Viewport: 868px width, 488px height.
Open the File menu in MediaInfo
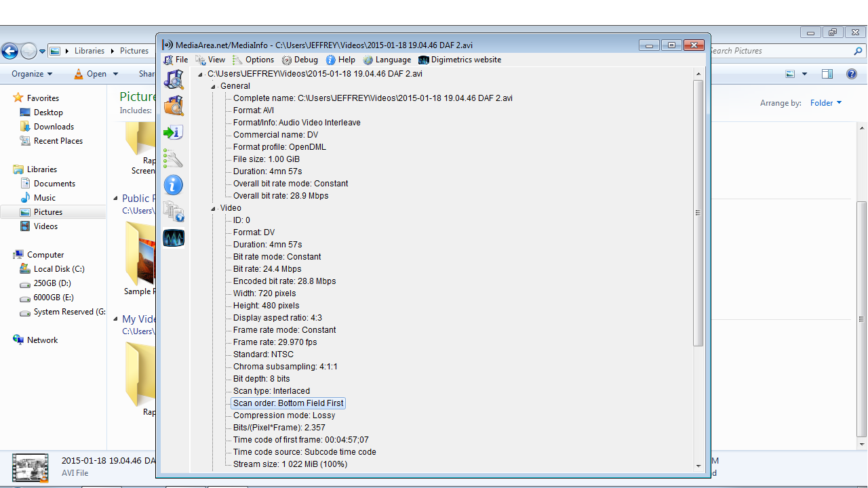176,60
